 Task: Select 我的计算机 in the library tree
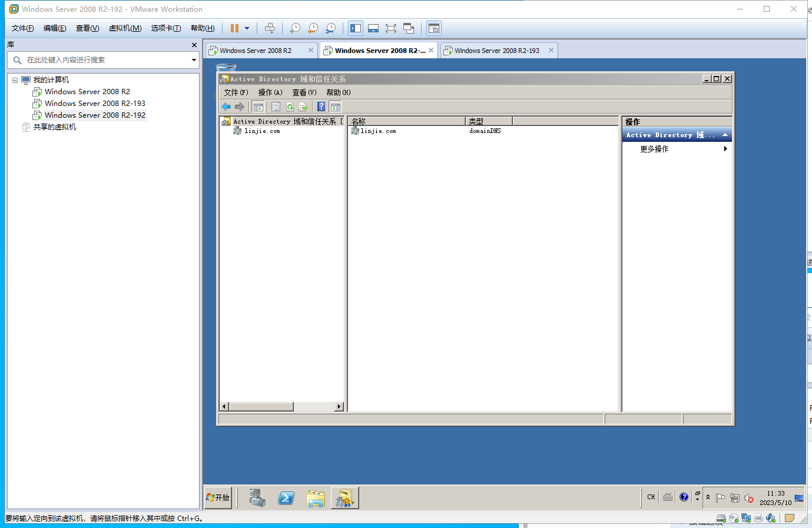coord(51,80)
